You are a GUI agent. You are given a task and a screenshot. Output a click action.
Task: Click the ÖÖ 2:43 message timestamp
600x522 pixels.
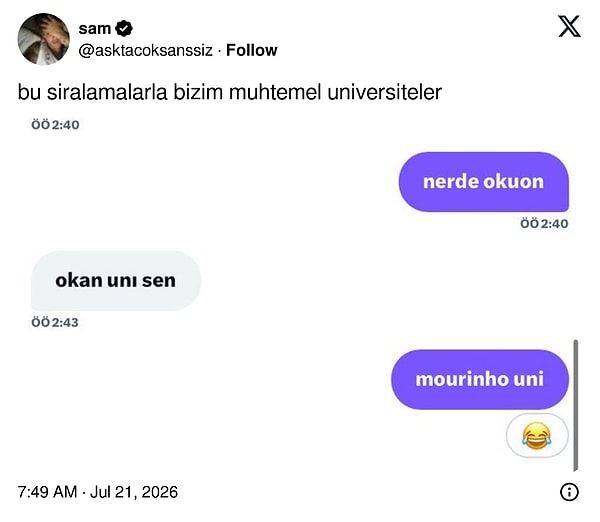55,322
